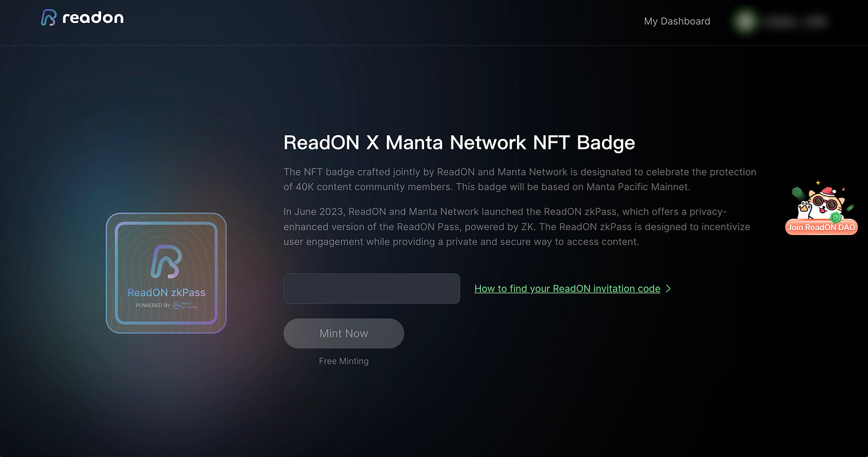Click the Free Minting label below Mint Now

[x=343, y=360]
